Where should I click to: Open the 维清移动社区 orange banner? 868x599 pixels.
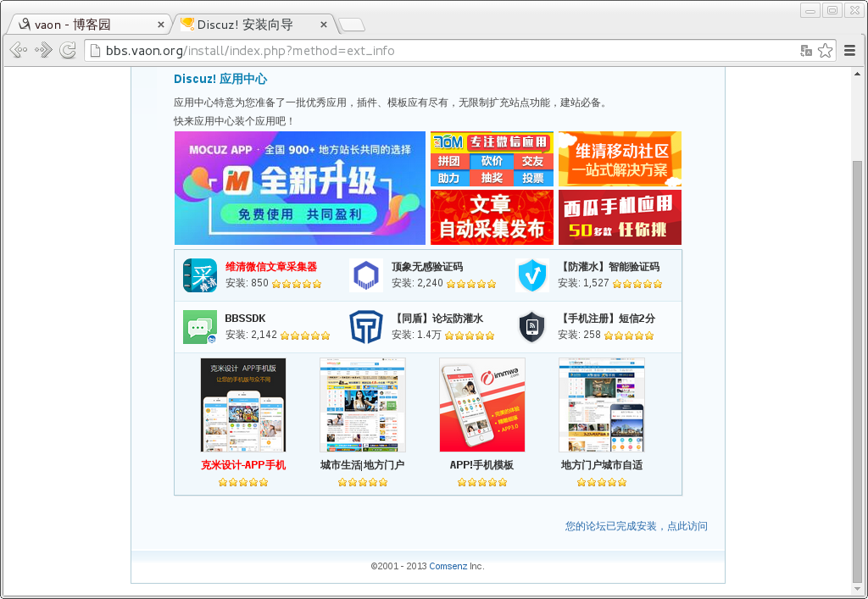[620, 158]
